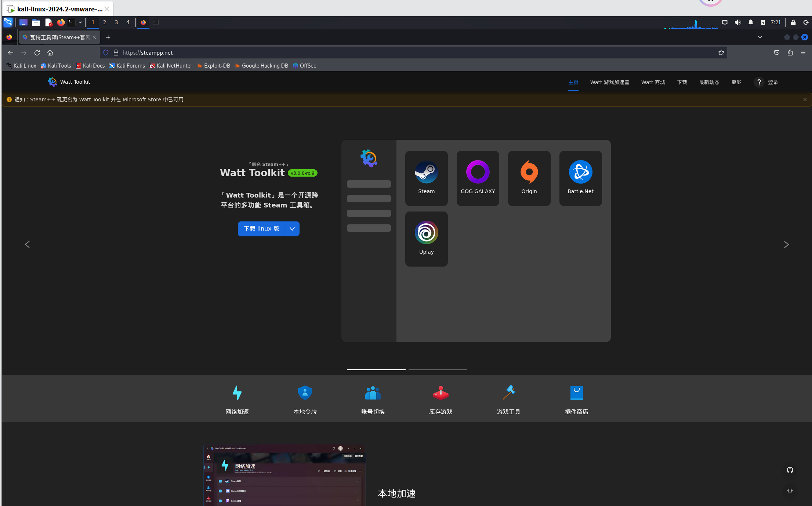Select the second carousel indicator bar

[438, 369]
